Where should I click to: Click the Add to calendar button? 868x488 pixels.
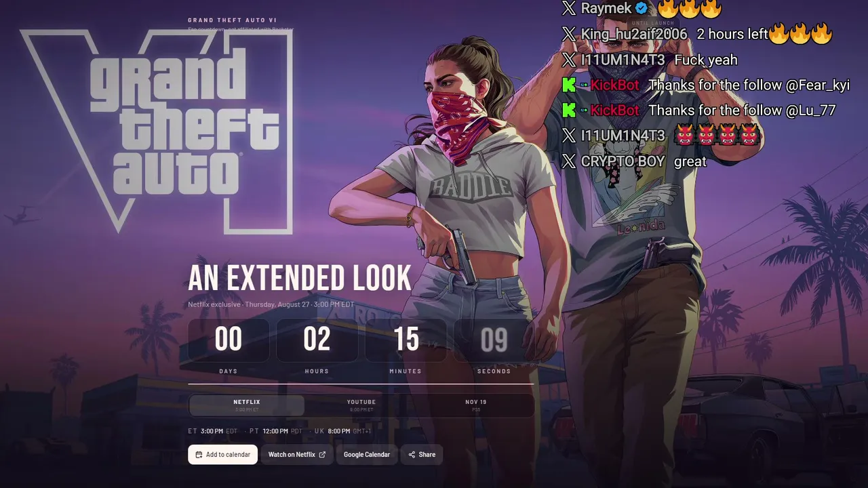click(222, 455)
